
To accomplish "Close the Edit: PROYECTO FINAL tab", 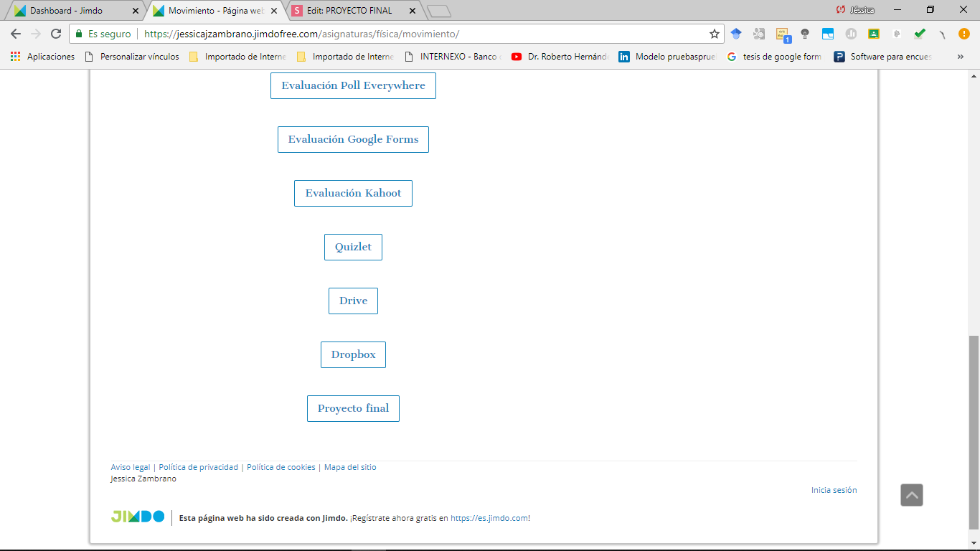I will tap(412, 11).
